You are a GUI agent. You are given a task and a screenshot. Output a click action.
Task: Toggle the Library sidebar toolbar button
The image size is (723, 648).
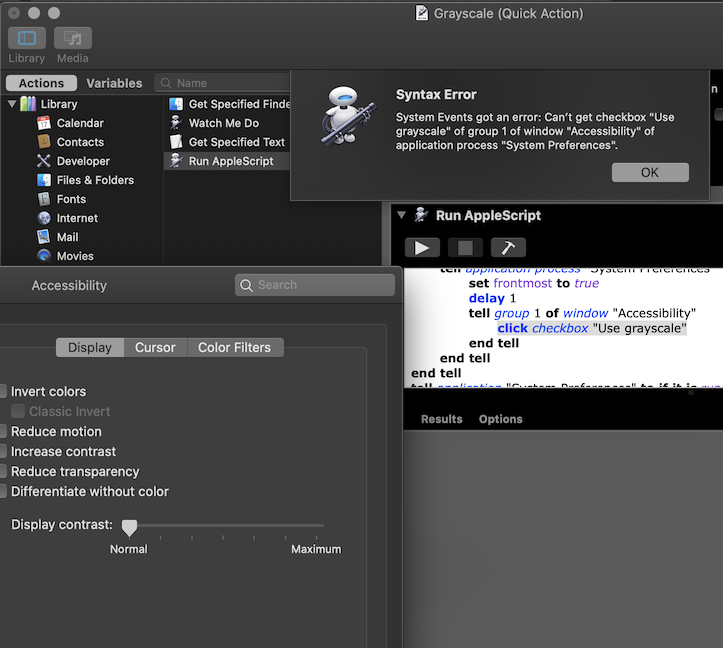point(27,38)
